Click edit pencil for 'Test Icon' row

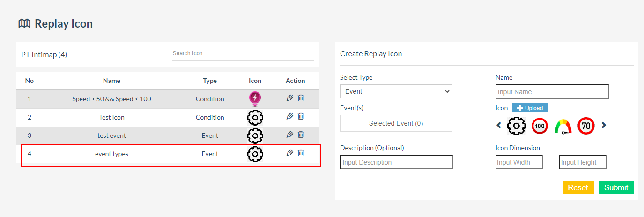point(290,116)
